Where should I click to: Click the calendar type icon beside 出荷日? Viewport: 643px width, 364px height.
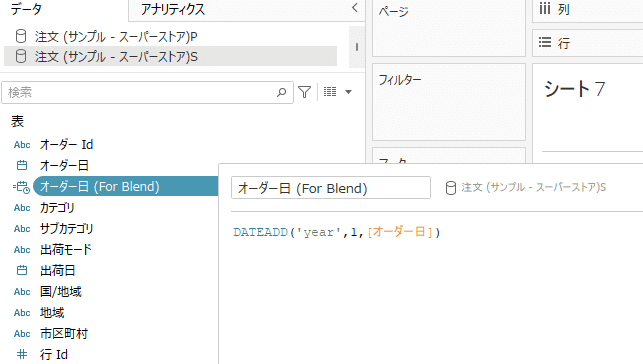[x=22, y=271]
